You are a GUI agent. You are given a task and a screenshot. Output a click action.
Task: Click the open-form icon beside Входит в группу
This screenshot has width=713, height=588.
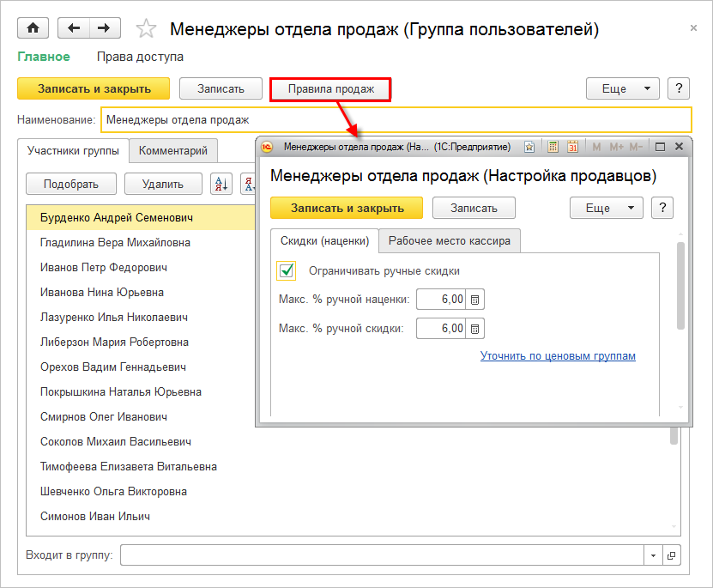[672, 555]
